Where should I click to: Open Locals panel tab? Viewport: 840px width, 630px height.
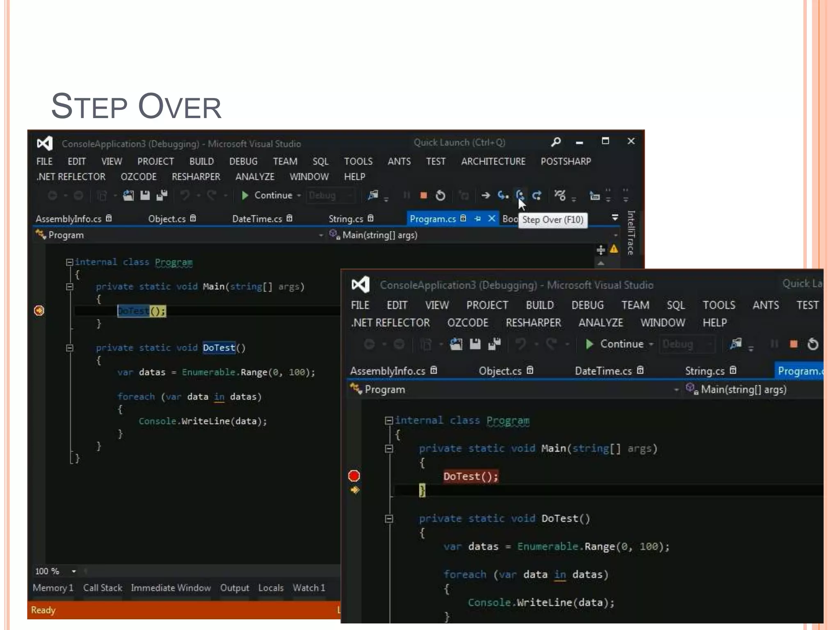[x=271, y=588]
